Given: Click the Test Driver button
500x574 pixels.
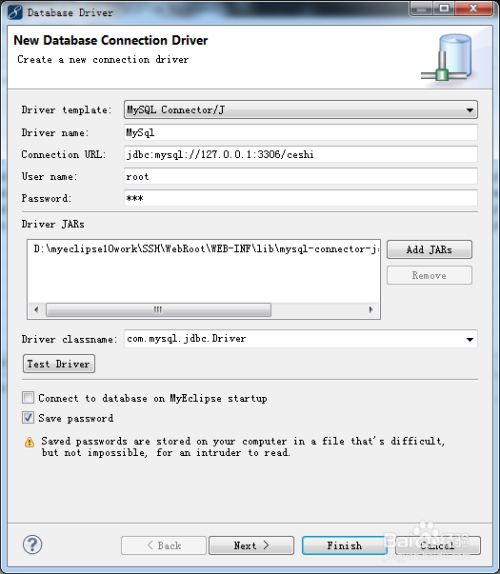Looking at the screenshot, I should click(59, 364).
